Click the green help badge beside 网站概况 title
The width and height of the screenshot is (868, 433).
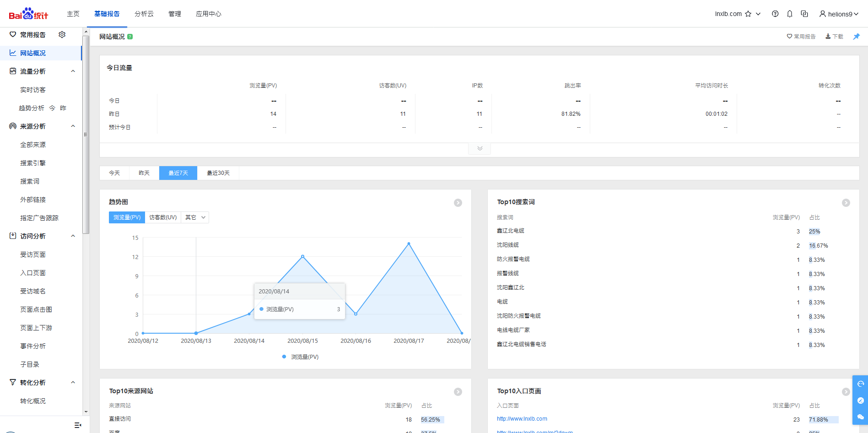tap(130, 37)
